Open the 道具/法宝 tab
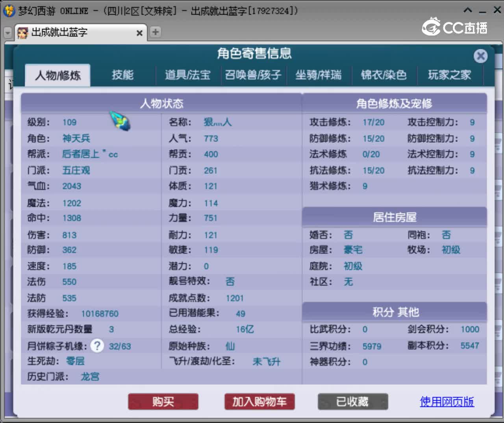Screen dimensions: 504x423 pyautogui.click(x=187, y=75)
